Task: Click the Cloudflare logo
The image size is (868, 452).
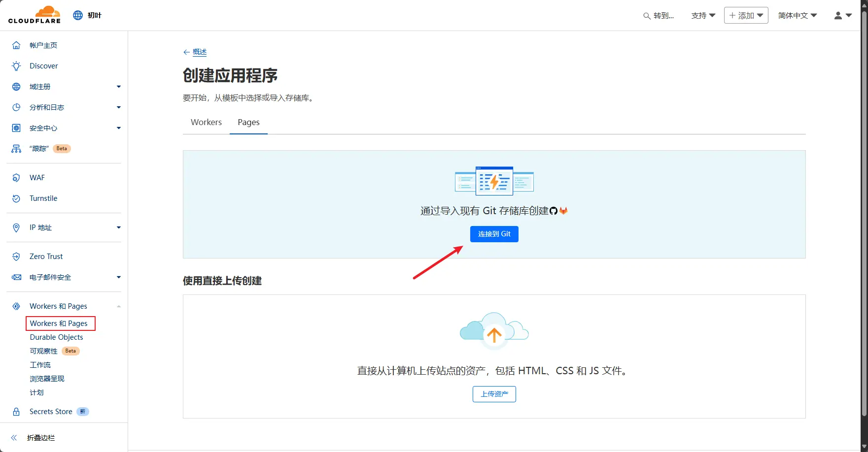Action: pyautogui.click(x=35, y=15)
